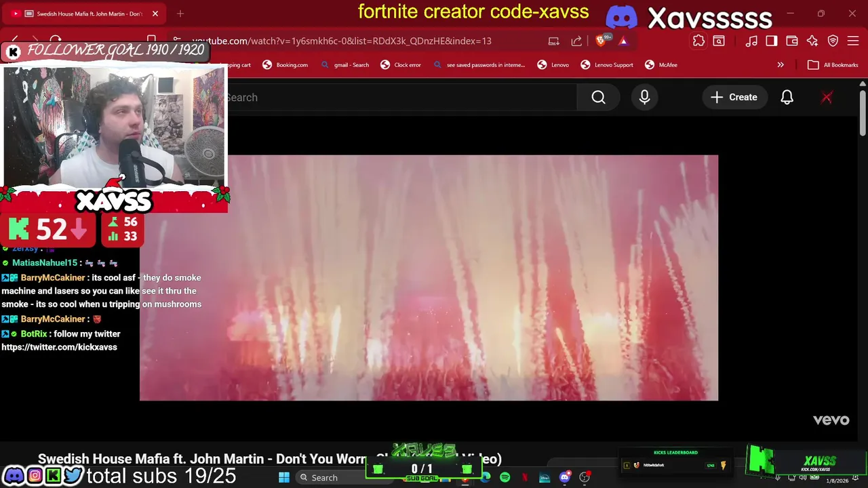
Task: Open the Lenovo Support bookmark
Action: coord(607,65)
